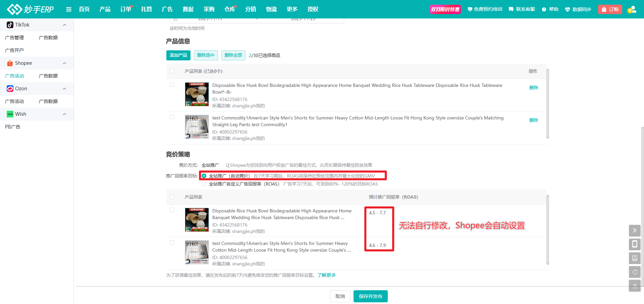Image resolution: width=644 pixels, height=304 pixels.
Task: Click the 删除全部 button
Action: 233,55
